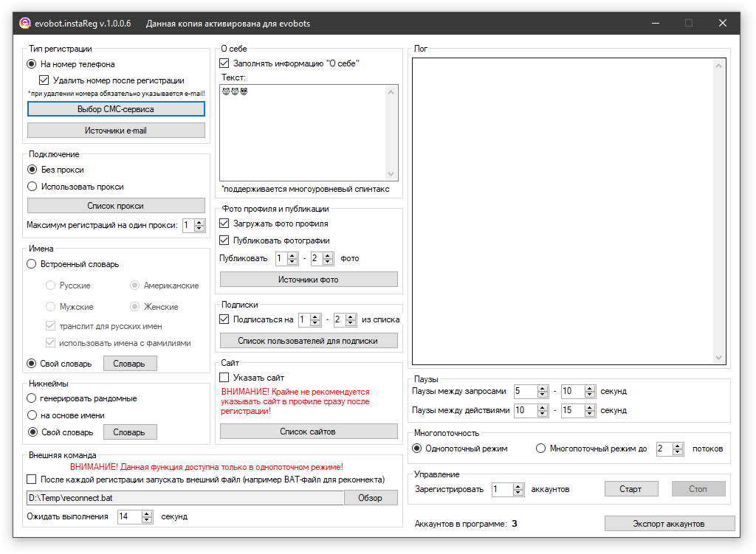Open Список пользователей для подписки
The width and height of the screenshot is (756, 554).
point(308,341)
